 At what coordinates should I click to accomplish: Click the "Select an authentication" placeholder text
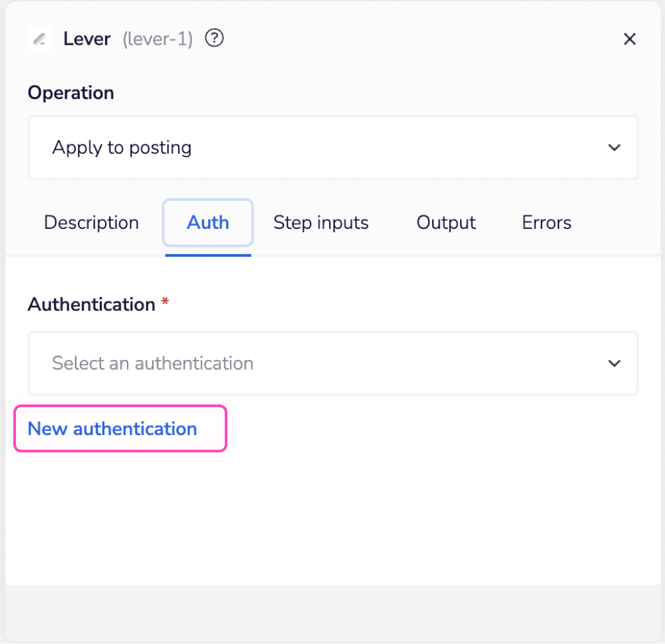(x=152, y=363)
